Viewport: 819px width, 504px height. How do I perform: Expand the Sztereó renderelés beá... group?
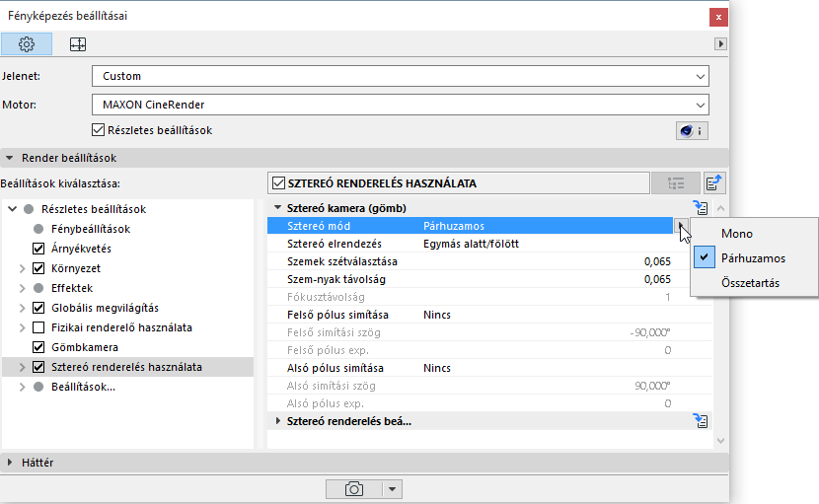[x=278, y=421]
